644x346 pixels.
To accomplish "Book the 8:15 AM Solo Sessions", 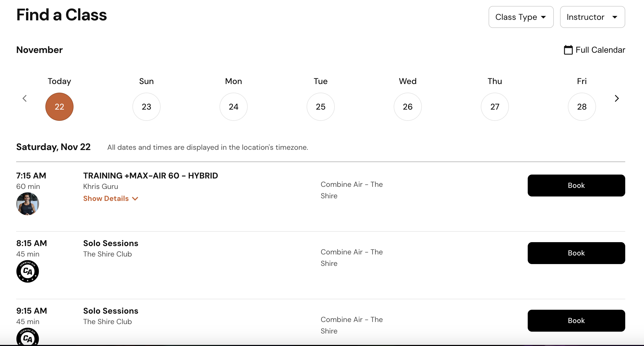I will (x=576, y=253).
